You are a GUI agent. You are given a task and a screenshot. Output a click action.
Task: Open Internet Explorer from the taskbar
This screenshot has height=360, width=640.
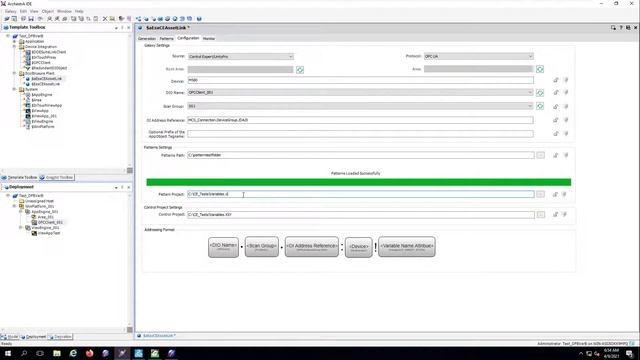pos(73,353)
